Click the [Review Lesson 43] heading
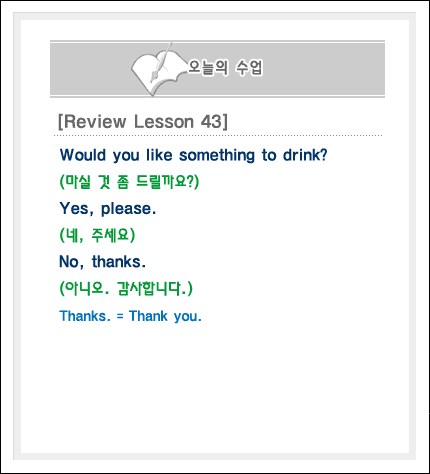 point(143,121)
